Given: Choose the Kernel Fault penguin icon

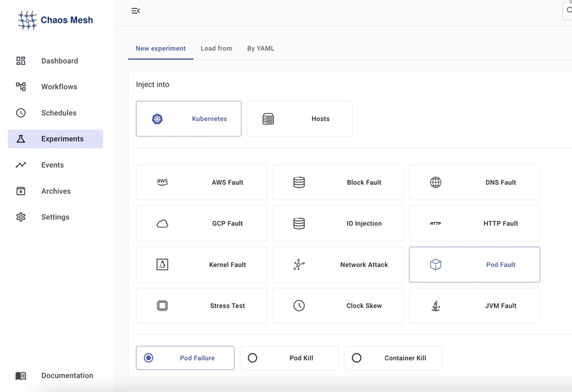Looking at the screenshot, I should [x=162, y=265].
